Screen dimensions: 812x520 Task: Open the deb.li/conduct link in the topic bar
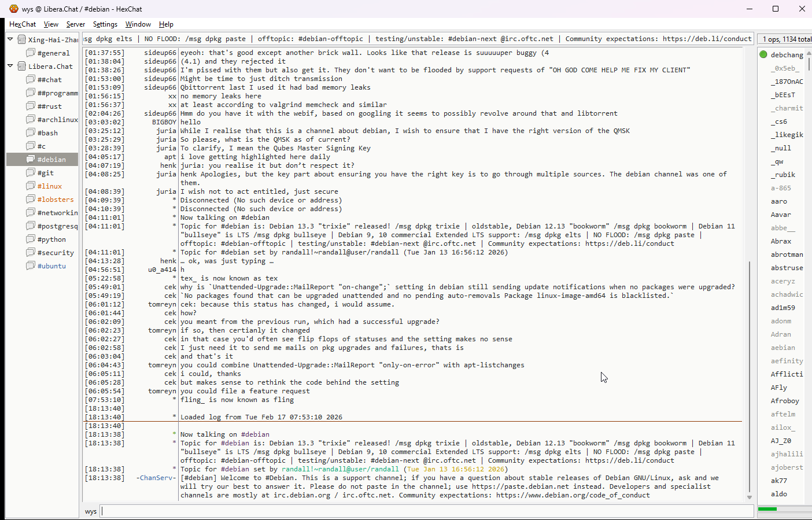coord(707,39)
